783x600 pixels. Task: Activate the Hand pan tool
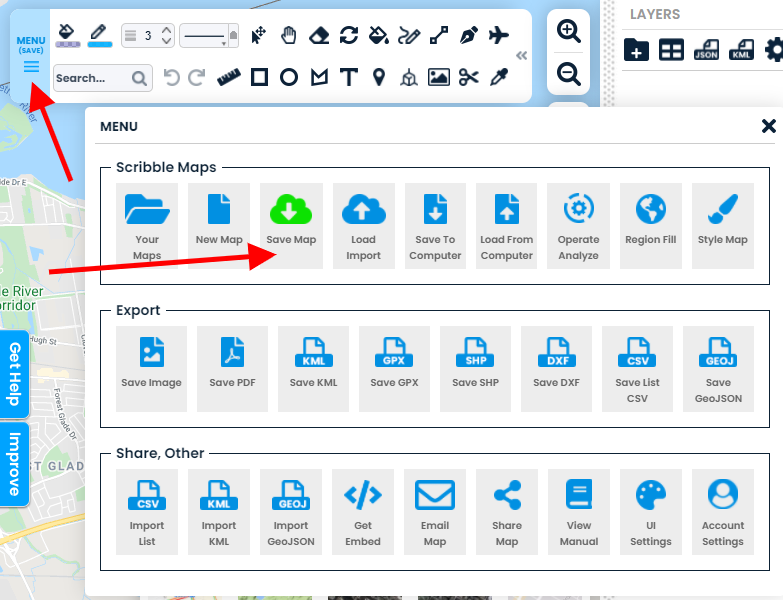pos(289,36)
